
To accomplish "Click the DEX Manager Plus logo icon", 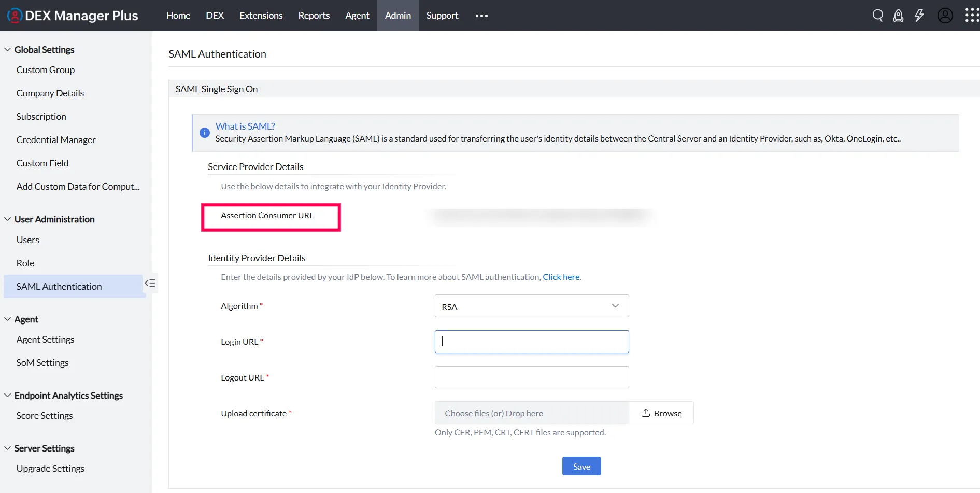I will point(15,16).
